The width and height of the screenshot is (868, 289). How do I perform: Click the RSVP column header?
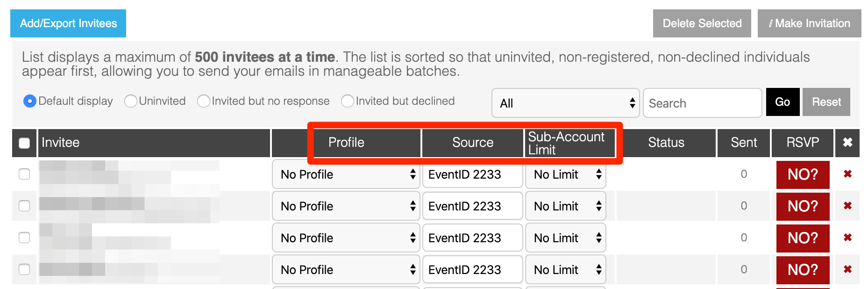[x=803, y=143]
